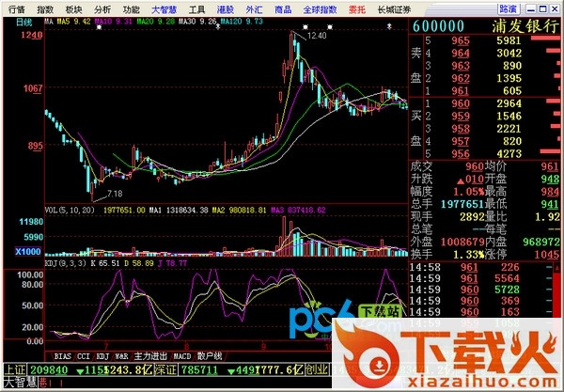Image resolution: width=564 pixels, height=392 pixels.
Task: Click the 总手 value 1977651
Action: 462,204
